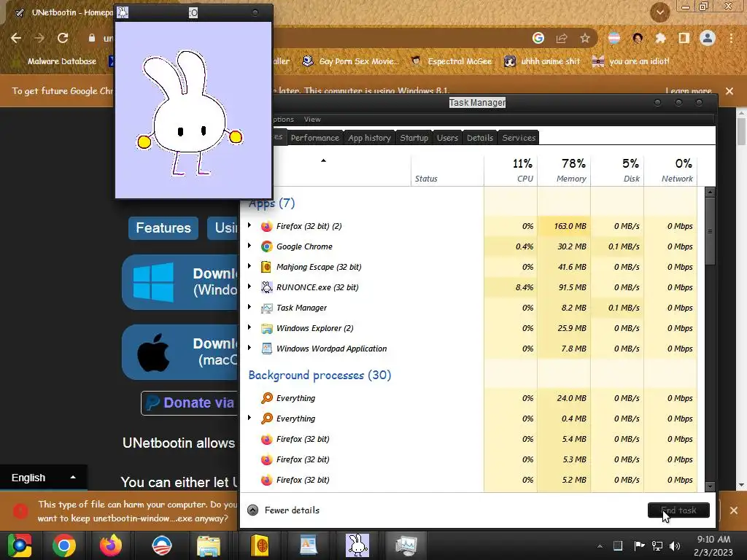This screenshot has width=747, height=560.
Task: Open the 'you are an idiot!' bookmark
Action: 631,61
